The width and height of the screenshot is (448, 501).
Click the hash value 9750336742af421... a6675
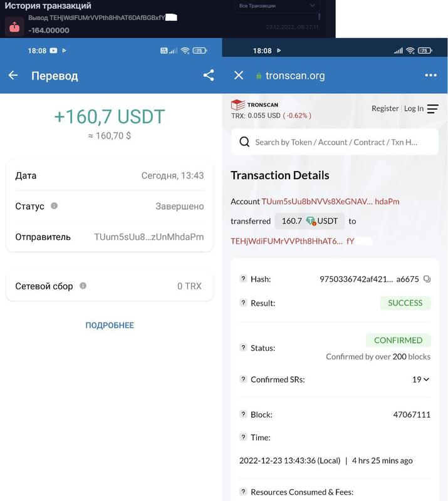coord(369,279)
